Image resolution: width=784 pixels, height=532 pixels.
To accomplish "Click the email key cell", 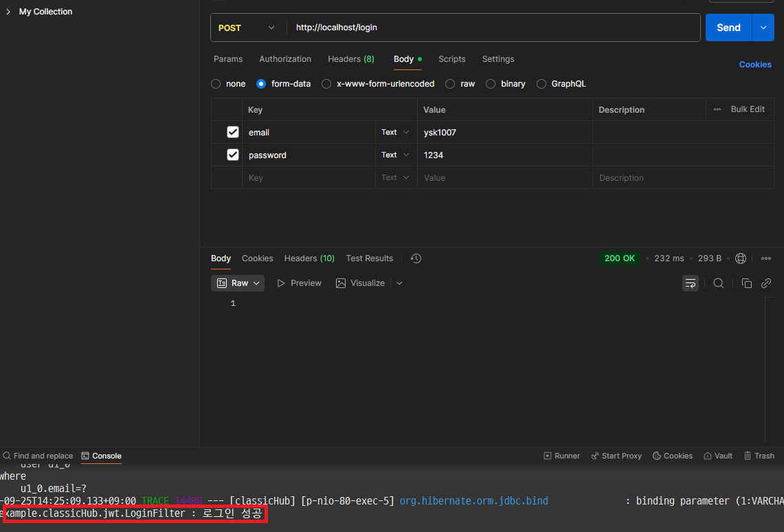I will click(x=309, y=132).
